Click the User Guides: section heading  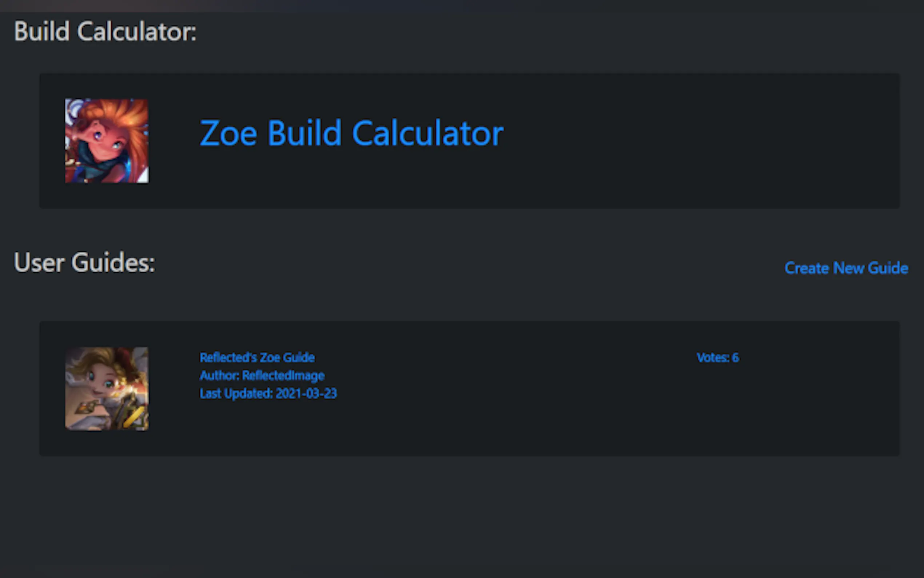click(84, 263)
